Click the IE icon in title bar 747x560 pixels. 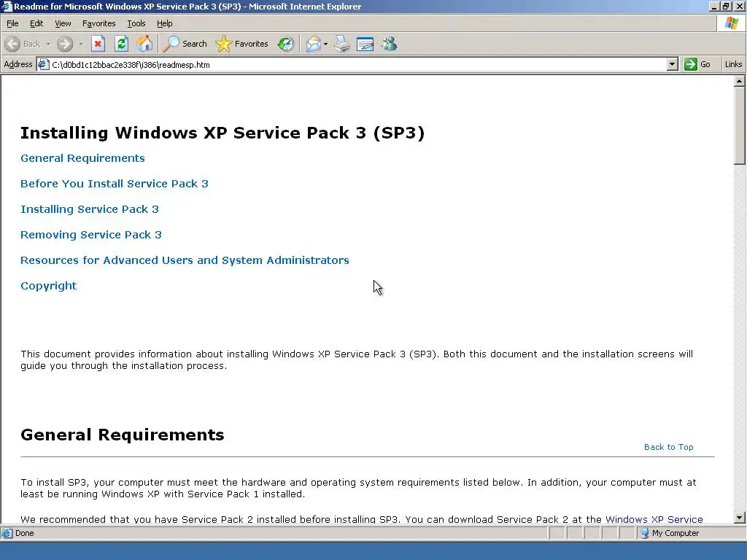click(x=7, y=7)
